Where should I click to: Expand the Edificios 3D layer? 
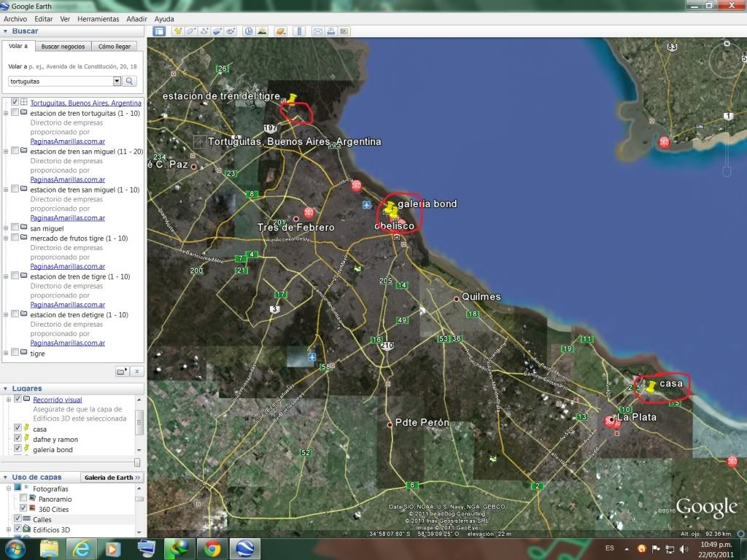pos(9,529)
